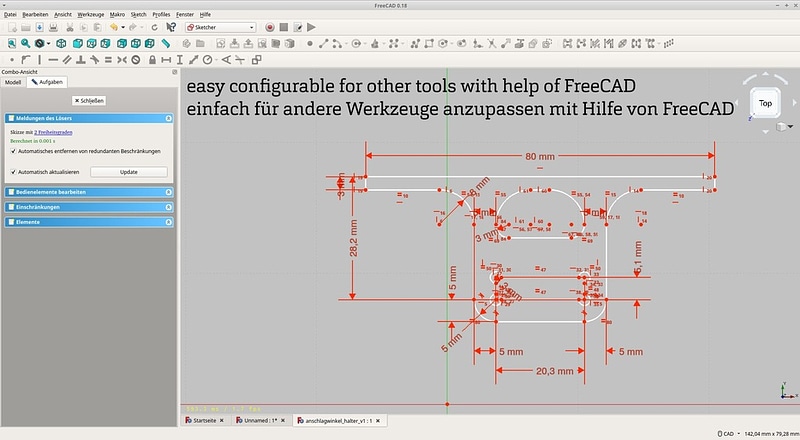Image resolution: width=800 pixels, height=440 pixels.
Task: Select the create polyline tool
Action: pos(415,43)
